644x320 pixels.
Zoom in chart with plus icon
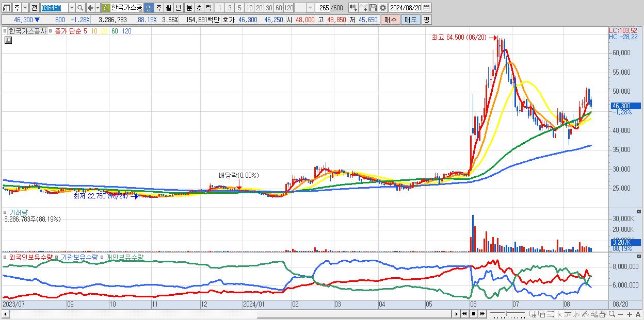[x=630, y=314]
